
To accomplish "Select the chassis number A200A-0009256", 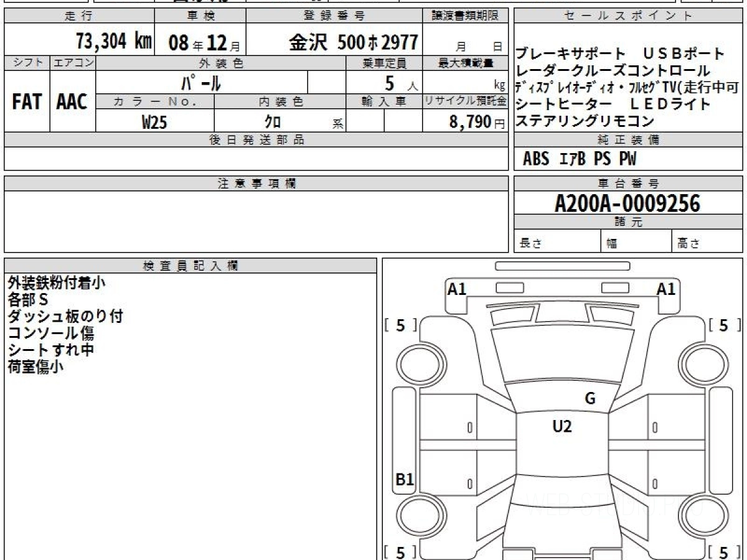I will tap(627, 203).
